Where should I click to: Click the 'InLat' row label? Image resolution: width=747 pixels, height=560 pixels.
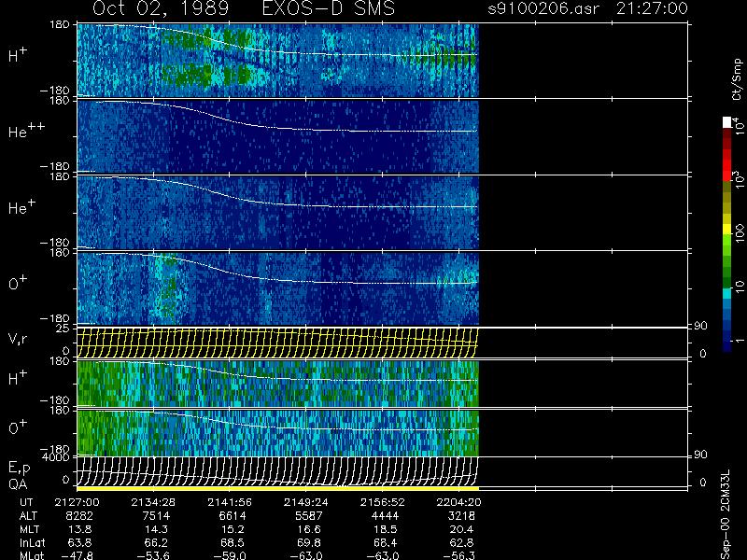pyautogui.click(x=33, y=542)
